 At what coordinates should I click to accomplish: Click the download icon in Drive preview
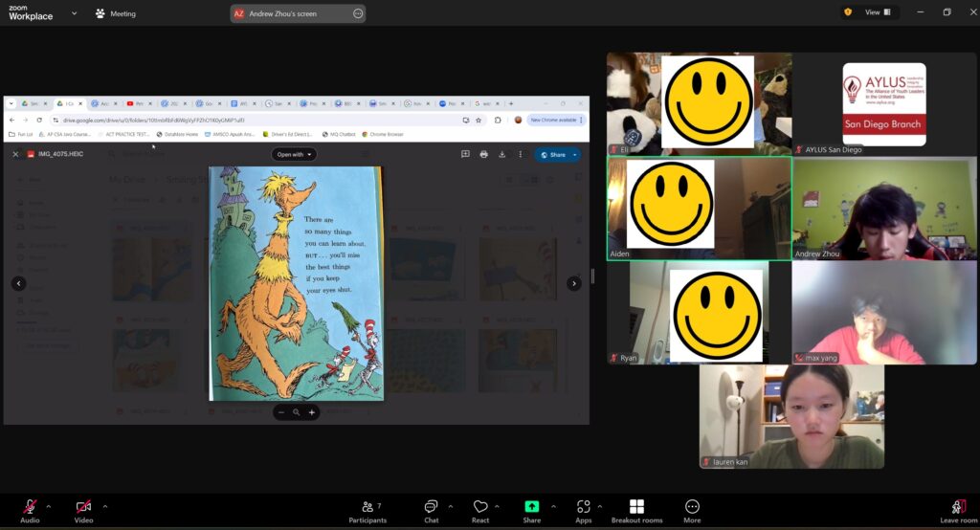(x=501, y=154)
